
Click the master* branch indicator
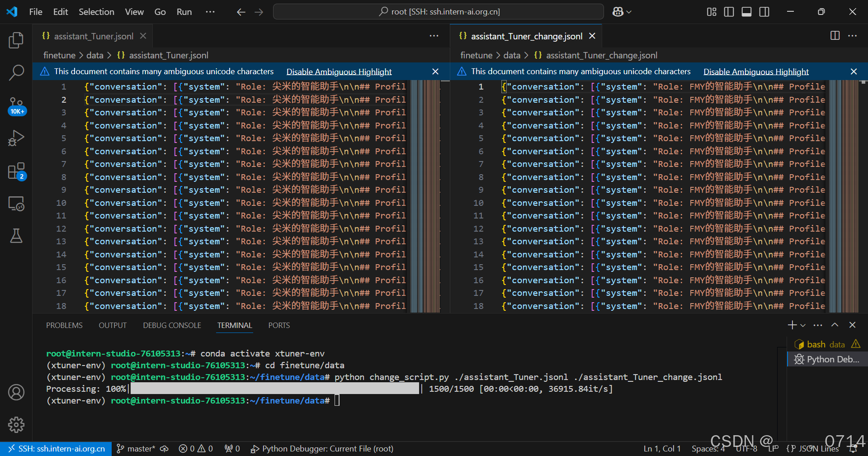point(136,449)
